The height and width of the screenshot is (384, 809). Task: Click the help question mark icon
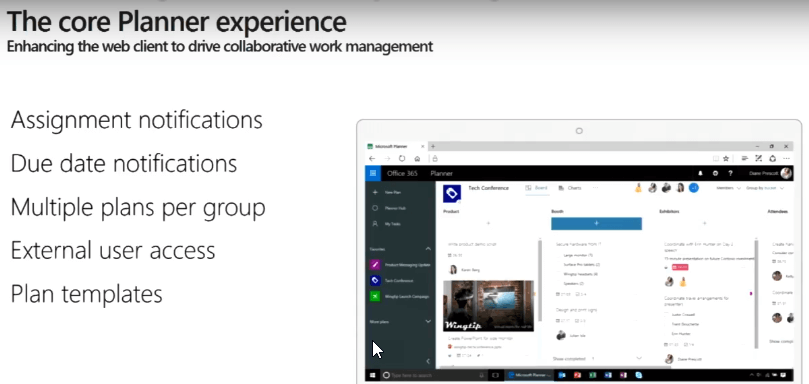tap(730, 173)
